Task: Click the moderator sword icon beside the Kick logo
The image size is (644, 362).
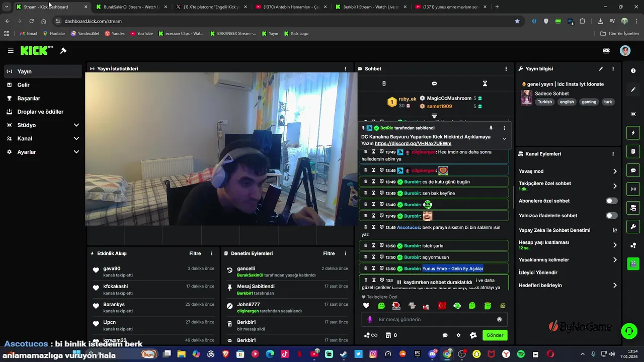Action: click(x=63, y=51)
